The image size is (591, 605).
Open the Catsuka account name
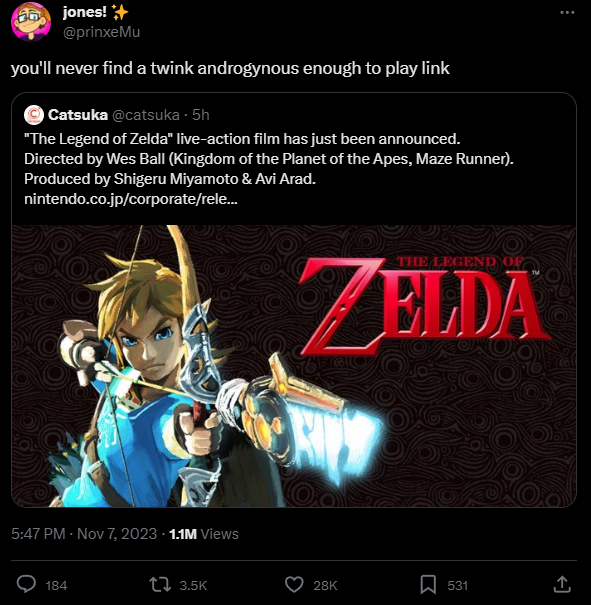[x=78, y=115]
